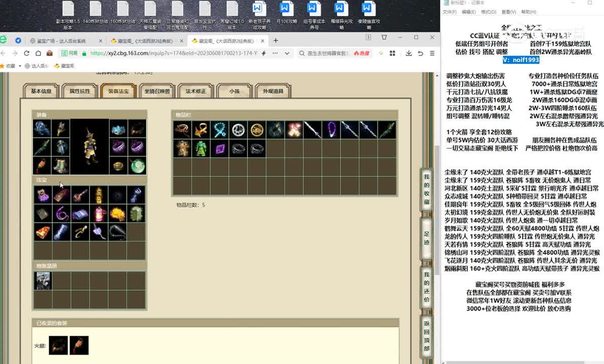Select the blue book treasure in 法宝

(80, 213)
